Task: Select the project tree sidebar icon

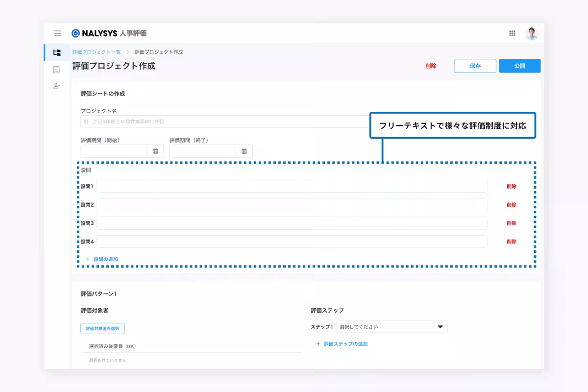Action: (x=57, y=52)
